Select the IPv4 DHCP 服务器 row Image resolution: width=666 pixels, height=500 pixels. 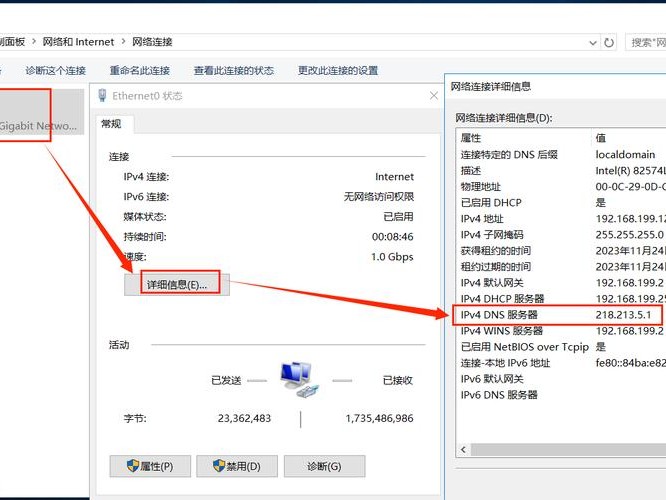562,299
